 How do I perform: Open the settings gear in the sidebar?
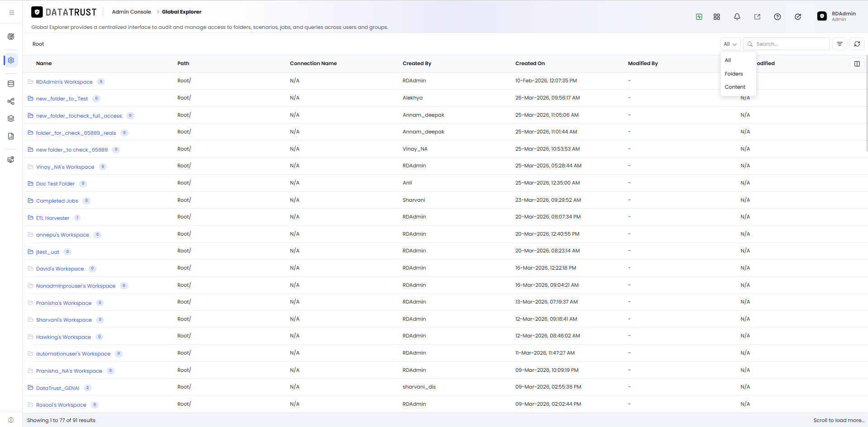click(11, 60)
